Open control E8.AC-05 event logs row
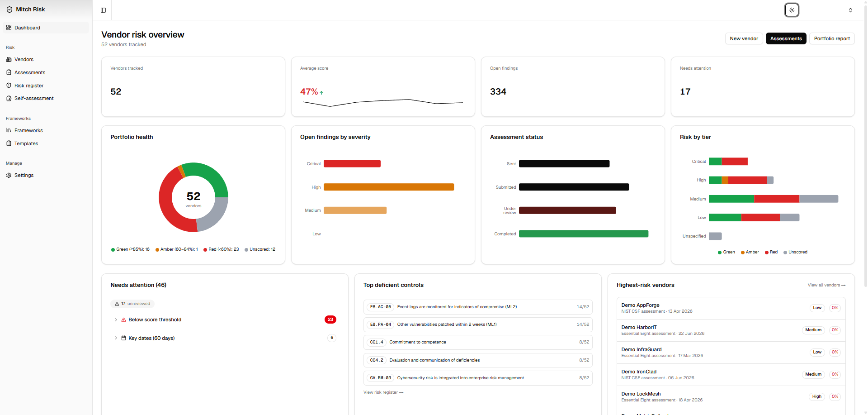Viewport: 868px width, 415px height. 478,307
